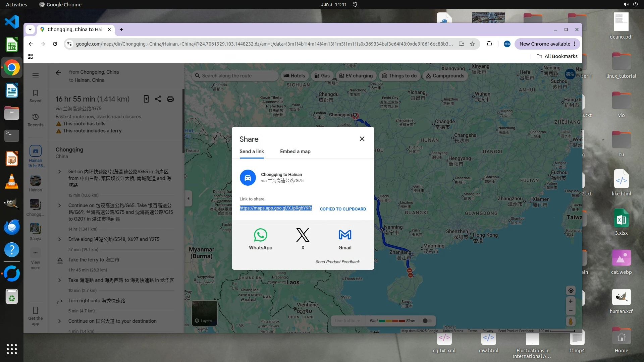Click the print directions icon
This screenshot has height=362, width=644.
point(170,99)
